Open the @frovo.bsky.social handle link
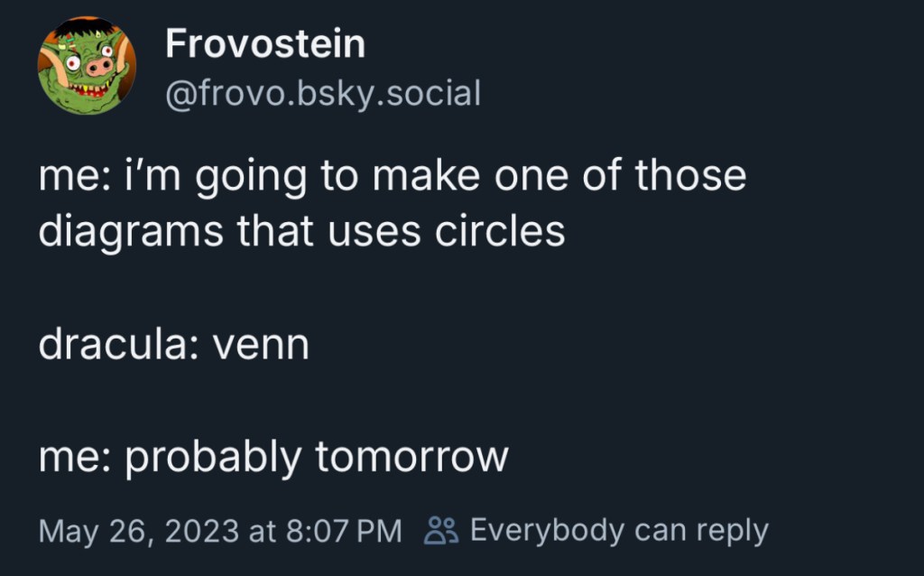Image resolution: width=924 pixels, height=576 pixels. coord(322,93)
